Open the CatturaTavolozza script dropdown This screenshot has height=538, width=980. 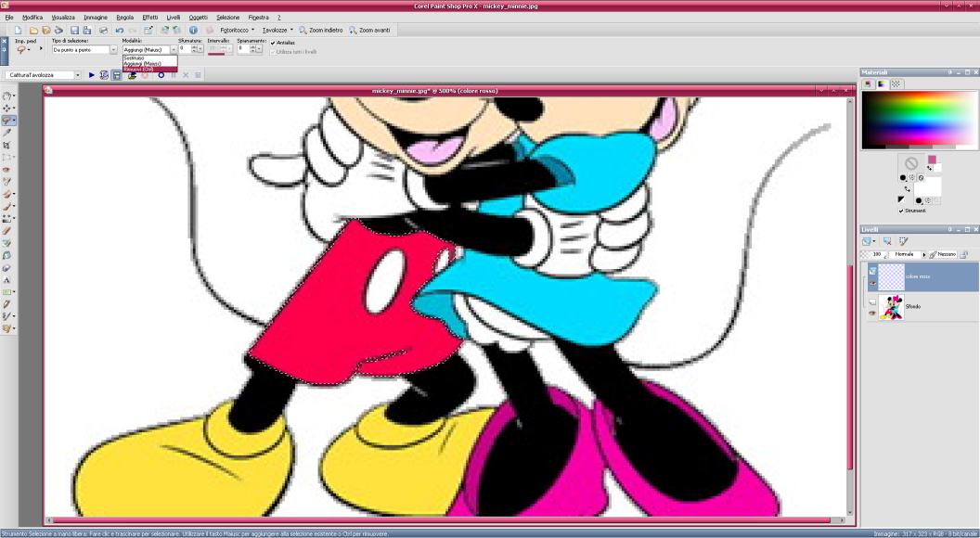pyautogui.click(x=78, y=75)
